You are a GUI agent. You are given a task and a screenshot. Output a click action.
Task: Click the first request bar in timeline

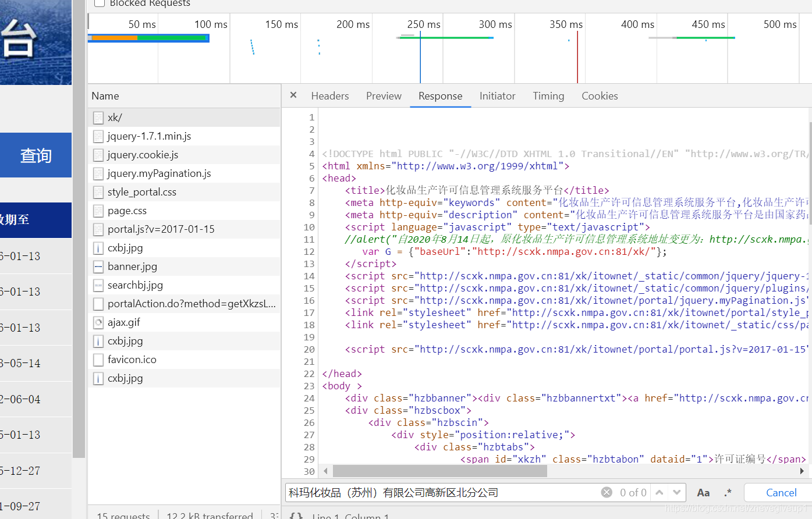coord(148,38)
